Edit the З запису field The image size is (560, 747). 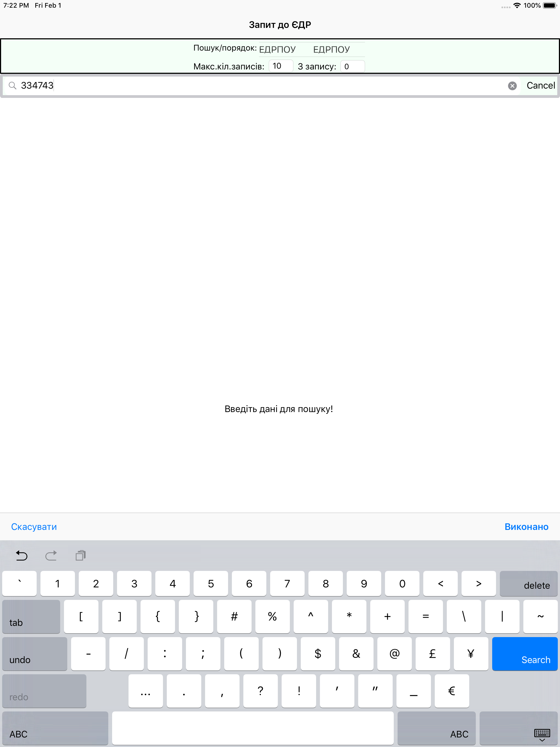click(352, 66)
